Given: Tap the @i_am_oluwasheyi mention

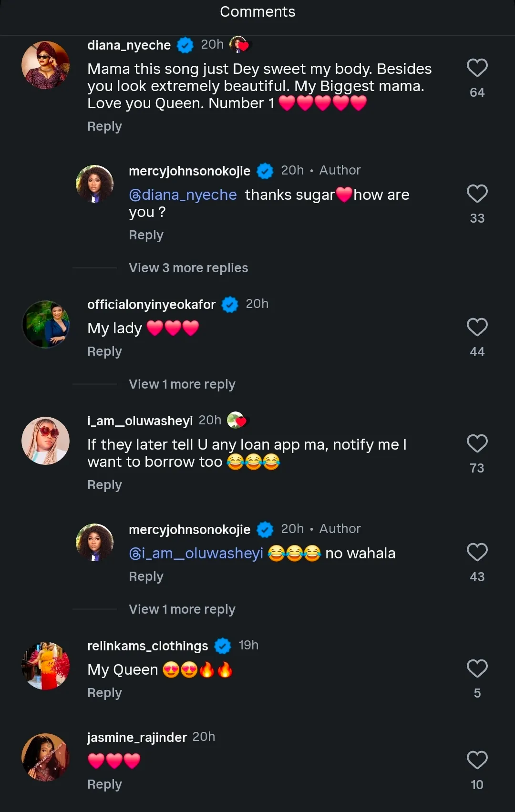Looking at the screenshot, I should (x=196, y=554).
